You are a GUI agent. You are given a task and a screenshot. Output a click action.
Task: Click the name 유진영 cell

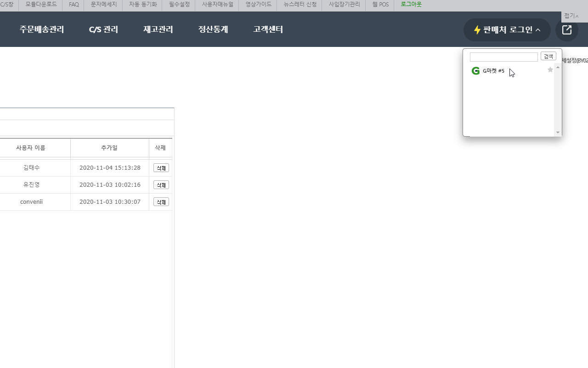31,185
